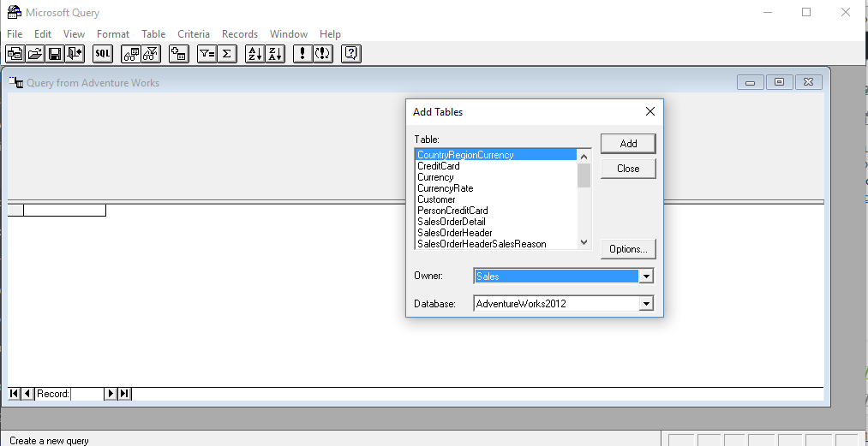Select CurrencyRate in the table list

[496, 188]
